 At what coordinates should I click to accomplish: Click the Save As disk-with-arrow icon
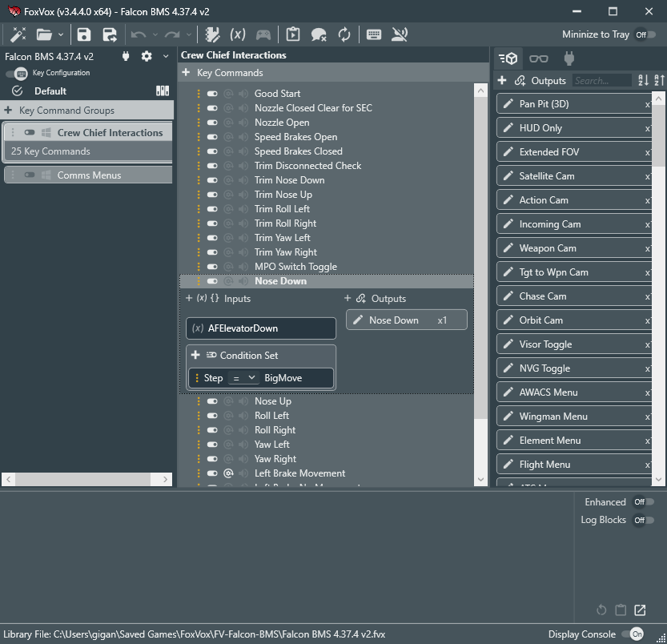(x=110, y=34)
